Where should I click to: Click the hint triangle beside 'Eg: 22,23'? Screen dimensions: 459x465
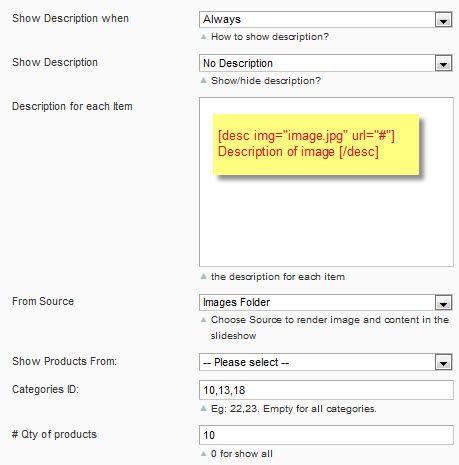tap(204, 408)
